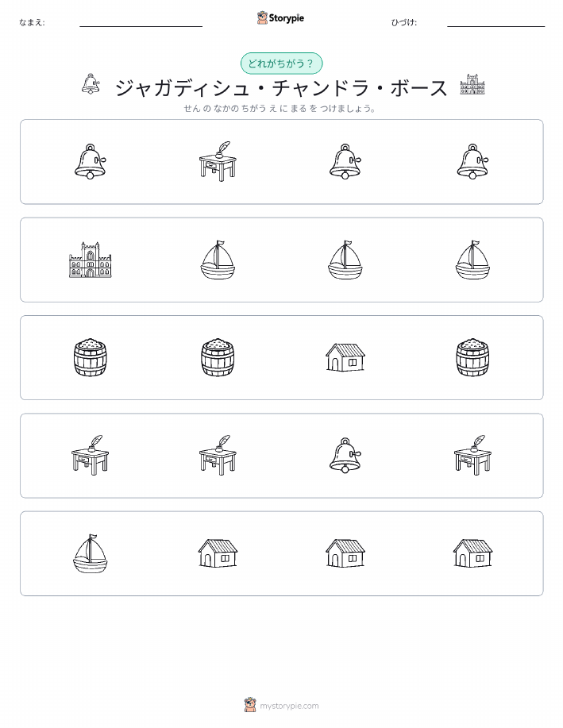Click the Storypie logo at top

point(280,18)
